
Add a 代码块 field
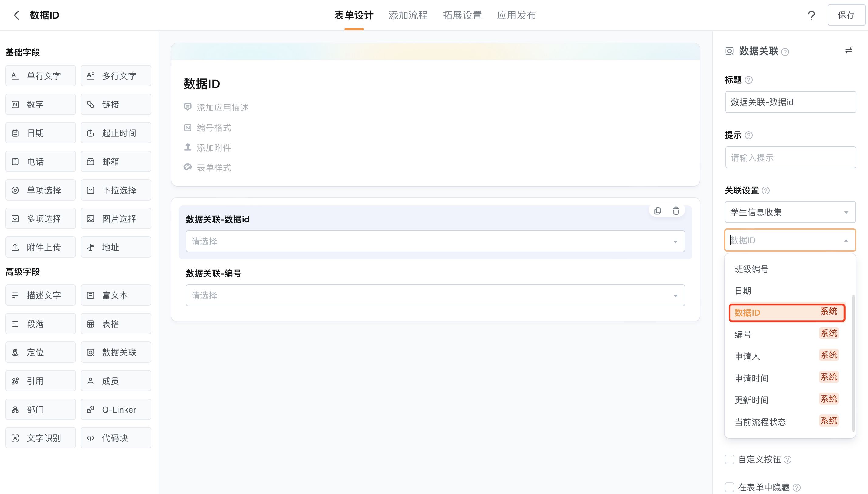(x=116, y=437)
